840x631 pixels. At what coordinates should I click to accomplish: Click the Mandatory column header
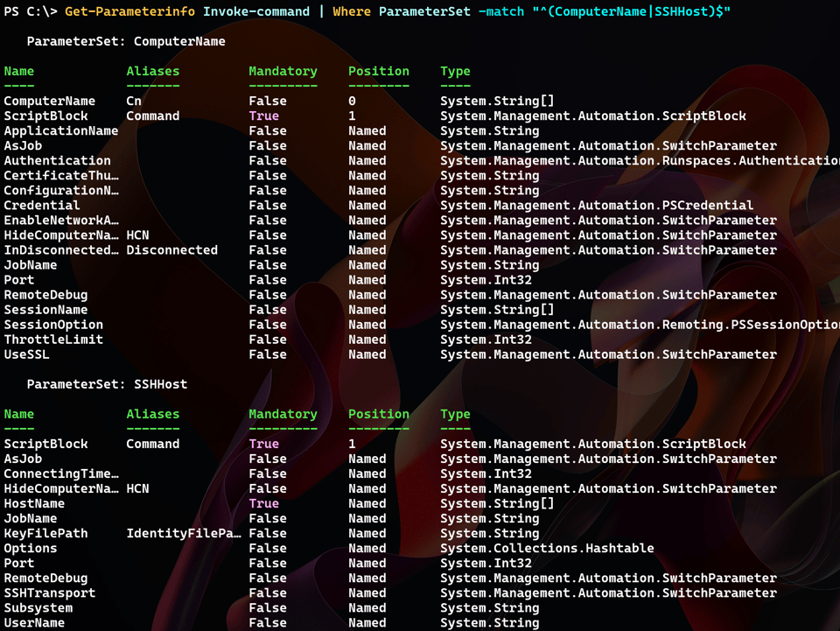coord(282,71)
